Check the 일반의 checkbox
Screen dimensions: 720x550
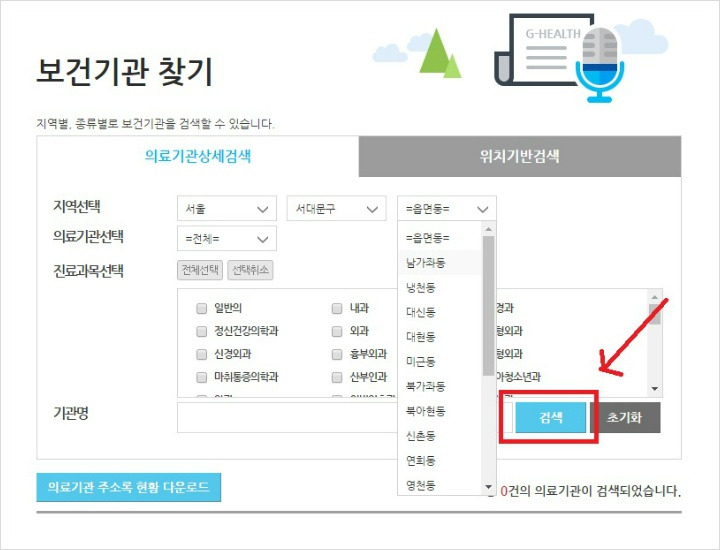tap(202, 308)
